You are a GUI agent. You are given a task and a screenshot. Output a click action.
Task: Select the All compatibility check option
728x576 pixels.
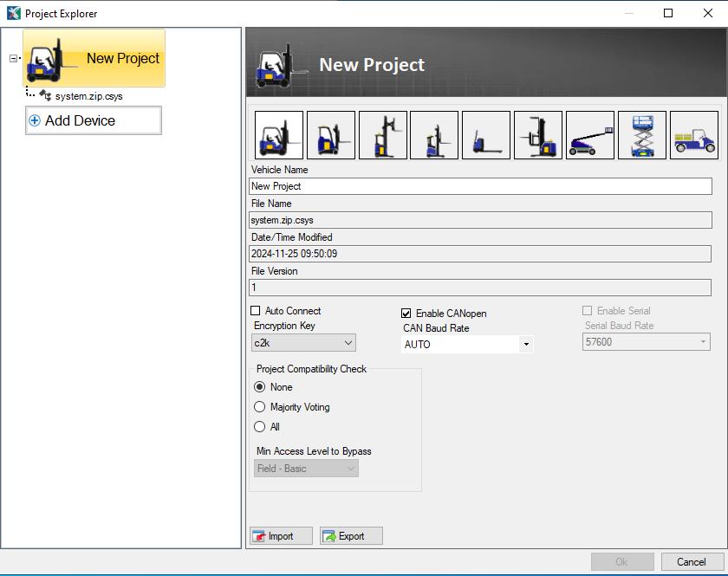pos(259,426)
